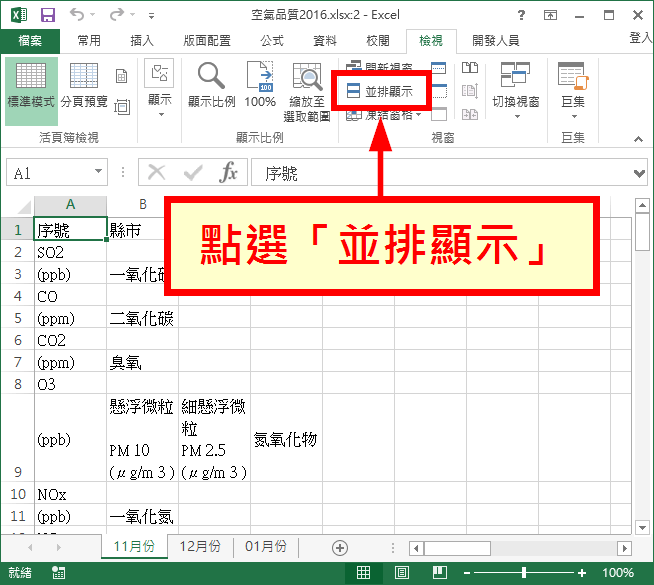Click 縮放至選取範圍 zoom to selection
This screenshot has height=585, width=654.
tap(307, 93)
